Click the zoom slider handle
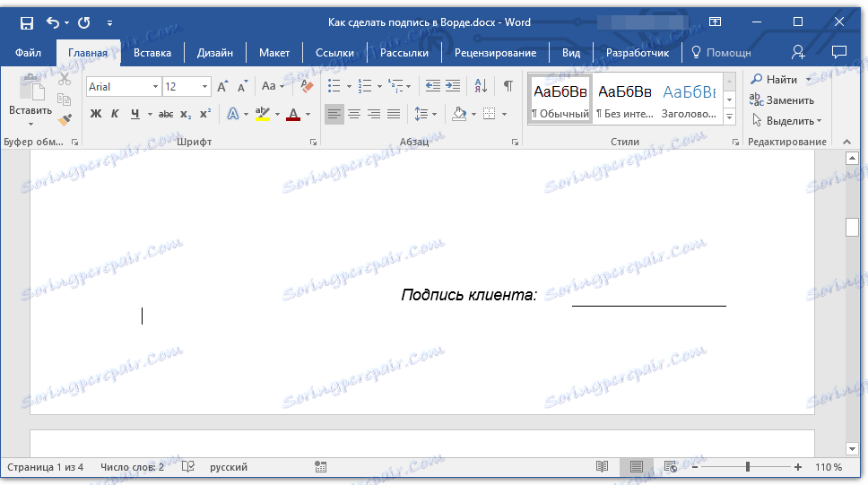Screen dimensions: 868x485 (x=747, y=467)
